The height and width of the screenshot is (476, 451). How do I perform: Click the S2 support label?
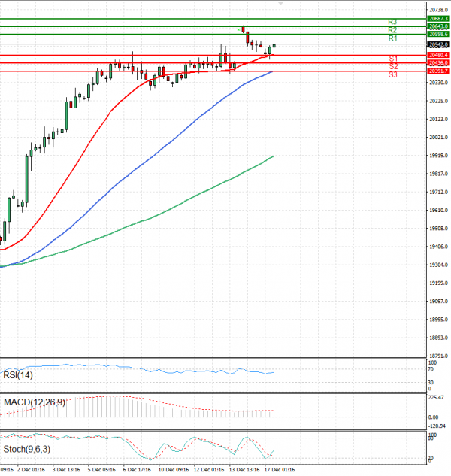(x=393, y=66)
